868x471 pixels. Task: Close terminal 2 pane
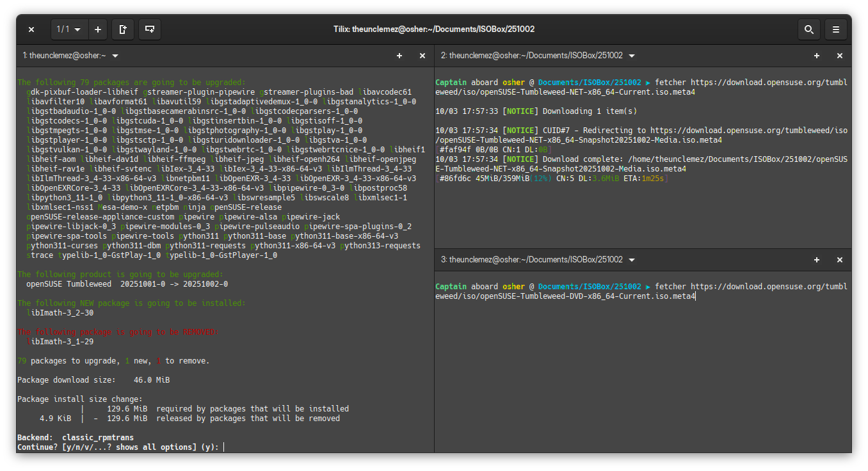pos(840,56)
